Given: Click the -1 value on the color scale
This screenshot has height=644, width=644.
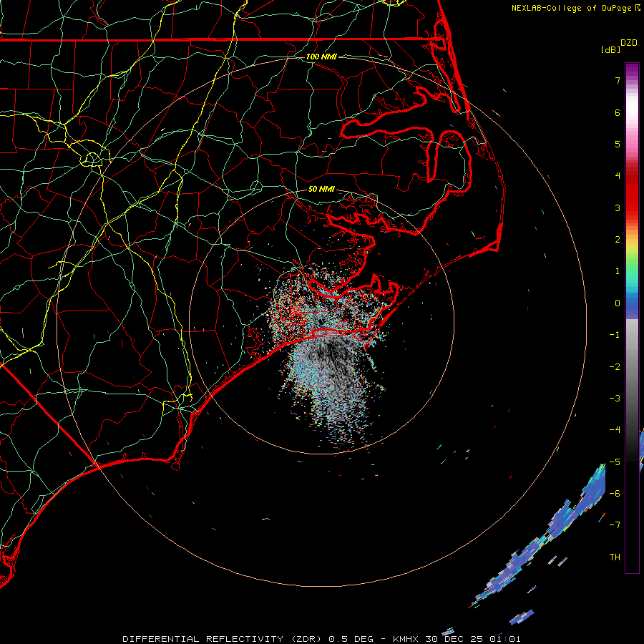Looking at the screenshot, I should coord(615,335).
